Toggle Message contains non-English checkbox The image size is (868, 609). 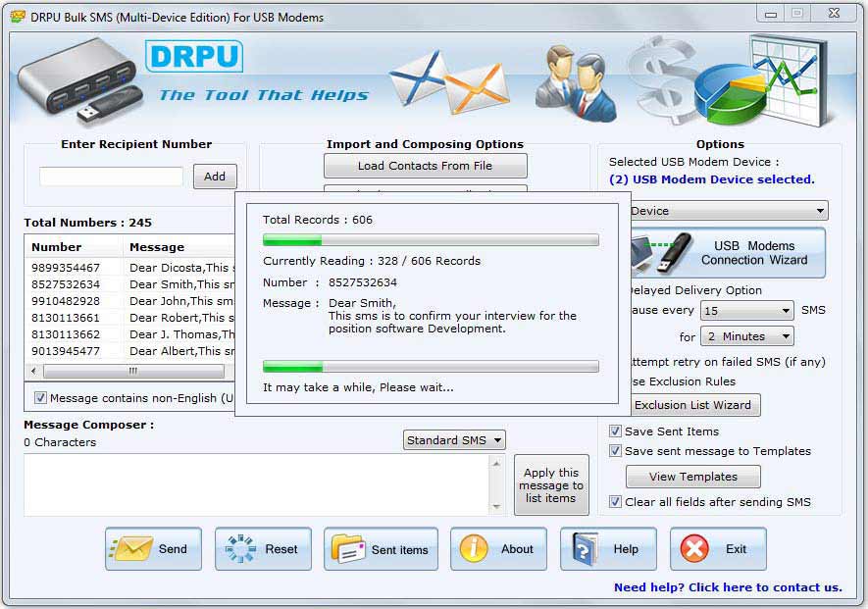[40, 397]
